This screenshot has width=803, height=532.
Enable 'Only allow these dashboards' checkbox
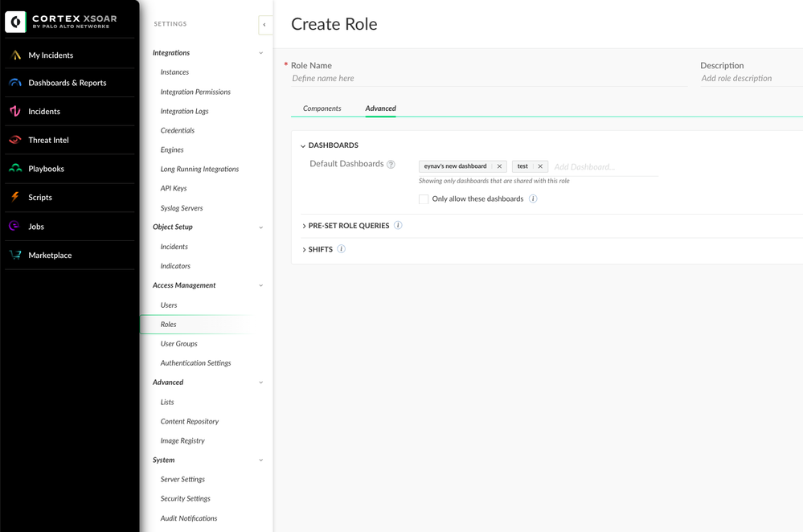coord(424,199)
